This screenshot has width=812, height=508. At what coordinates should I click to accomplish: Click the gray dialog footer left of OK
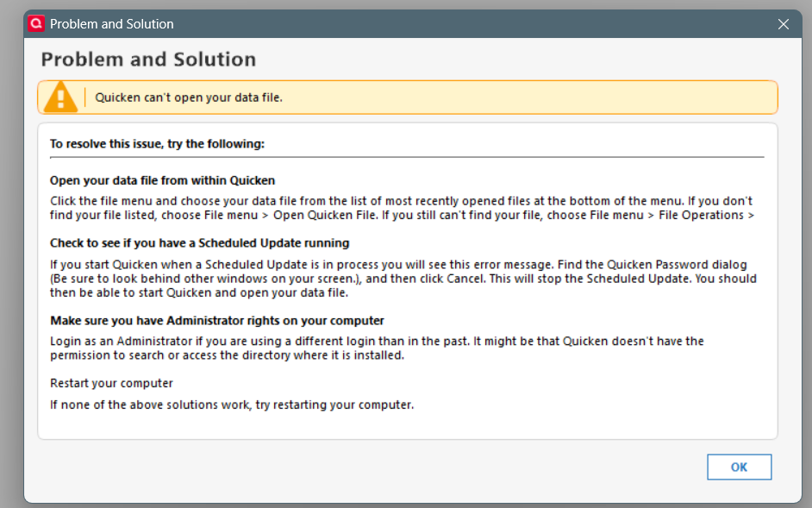[363, 467]
